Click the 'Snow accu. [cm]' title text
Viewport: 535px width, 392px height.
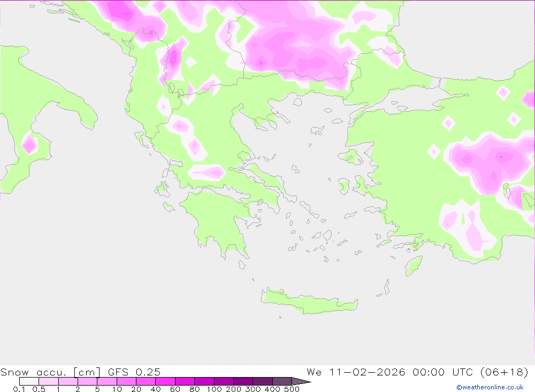click(x=50, y=372)
